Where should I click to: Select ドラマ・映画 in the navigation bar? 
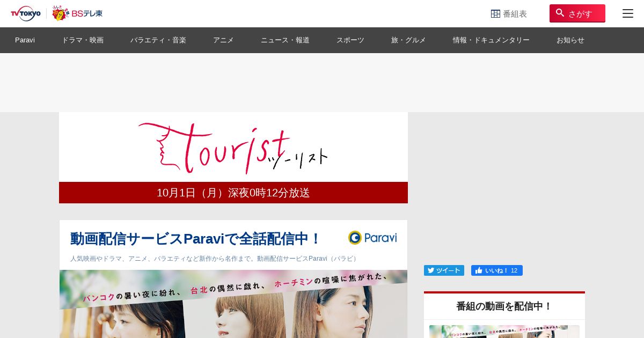point(83,40)
